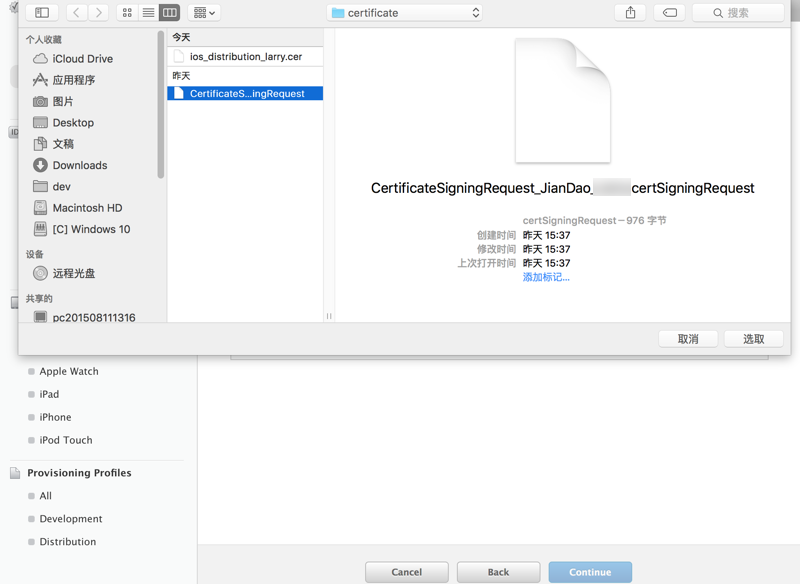Click the Share toolbar button
This screenshot has height=584, width=800.
click(x=630, y=12)
